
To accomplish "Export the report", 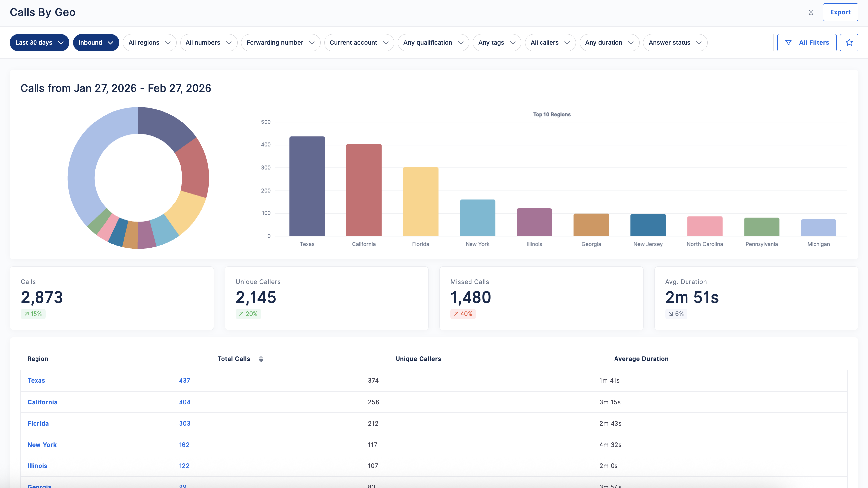I will 840,13.
